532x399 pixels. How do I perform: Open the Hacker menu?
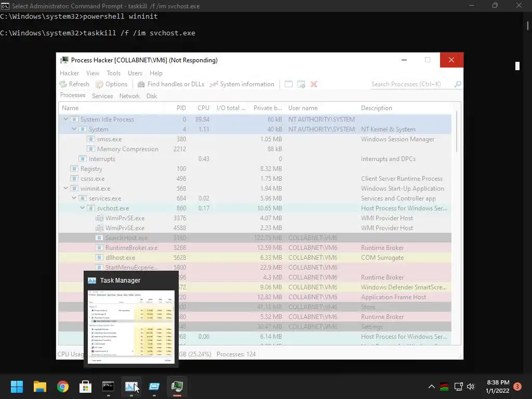pos(69,73)
